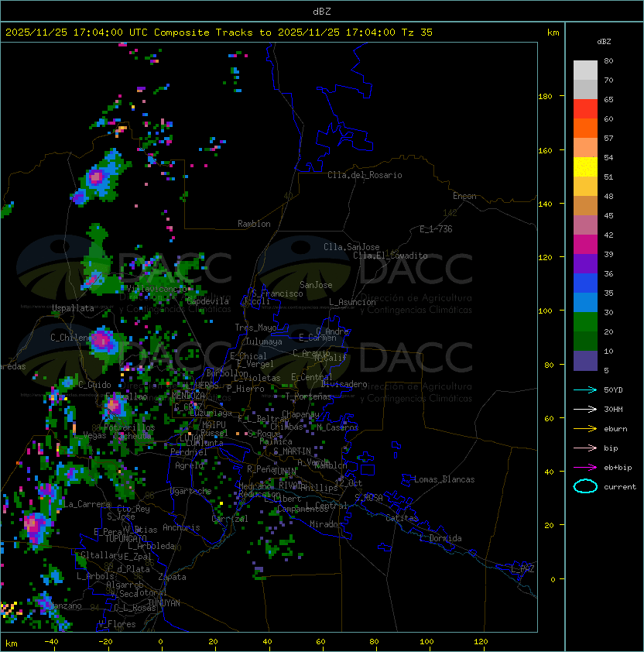Viewport: 644px width, 652px height.
Task: Pick the purple swatch on dBZ scale
Action: (x=585, y=263)
